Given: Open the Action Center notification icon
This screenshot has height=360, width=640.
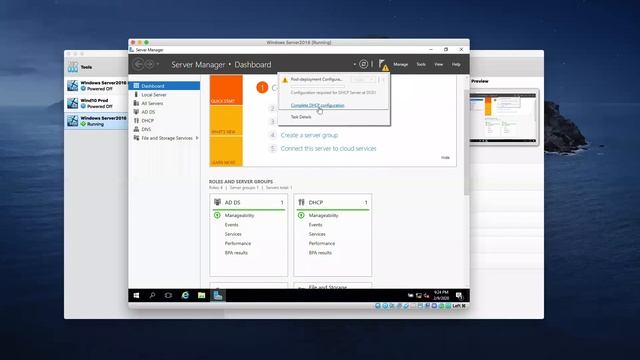Looking at the screenshot, I should 459,296.
